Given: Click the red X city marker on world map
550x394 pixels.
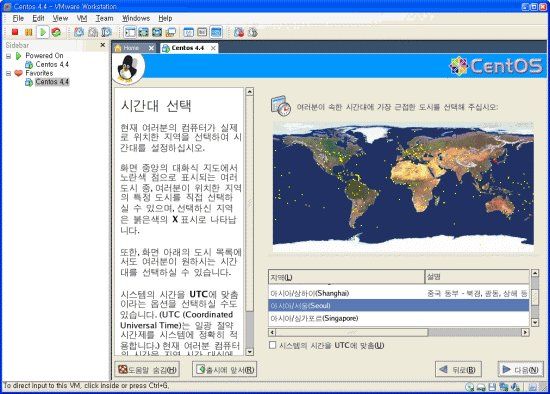Looking at the screenshot, I should coord(496,161).
